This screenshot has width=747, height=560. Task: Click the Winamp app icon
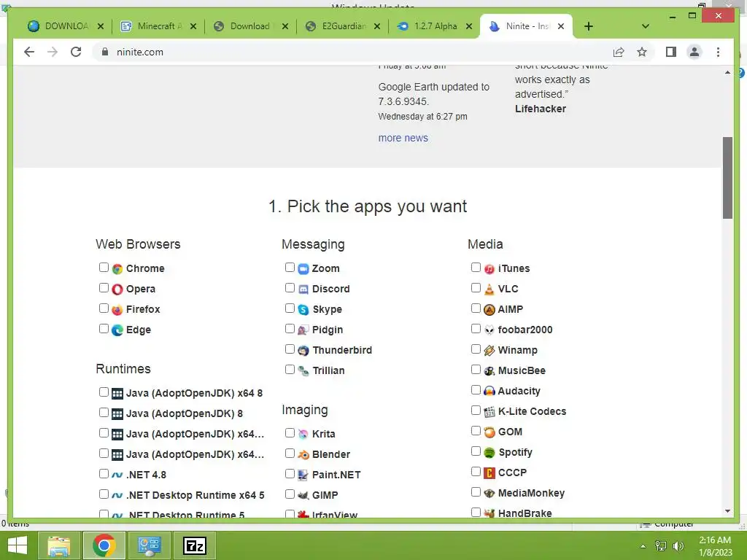pyautogui.click(x=489, y=351)
